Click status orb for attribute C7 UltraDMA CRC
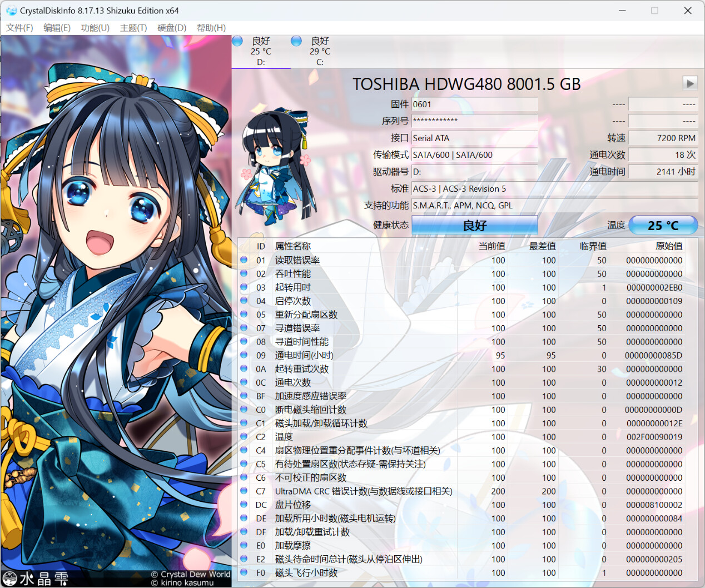705x588 pixels. point(244,491)
